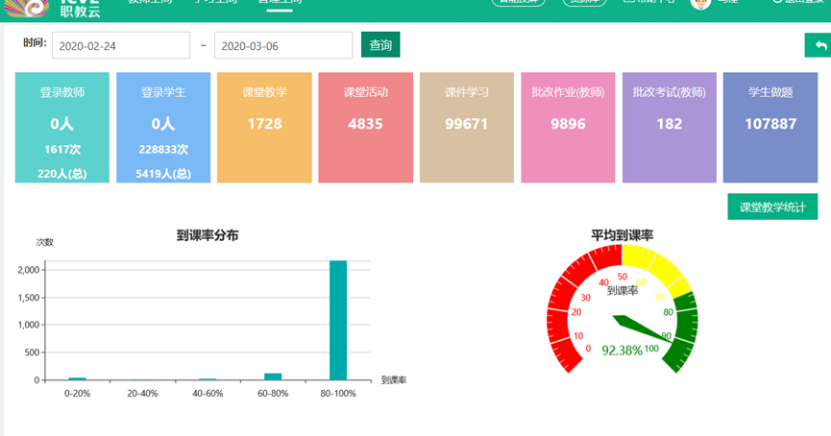This screenshot has height=436, width=831.
Task: Click the 92.38% gauge value
Action: (x=622, y=351)
